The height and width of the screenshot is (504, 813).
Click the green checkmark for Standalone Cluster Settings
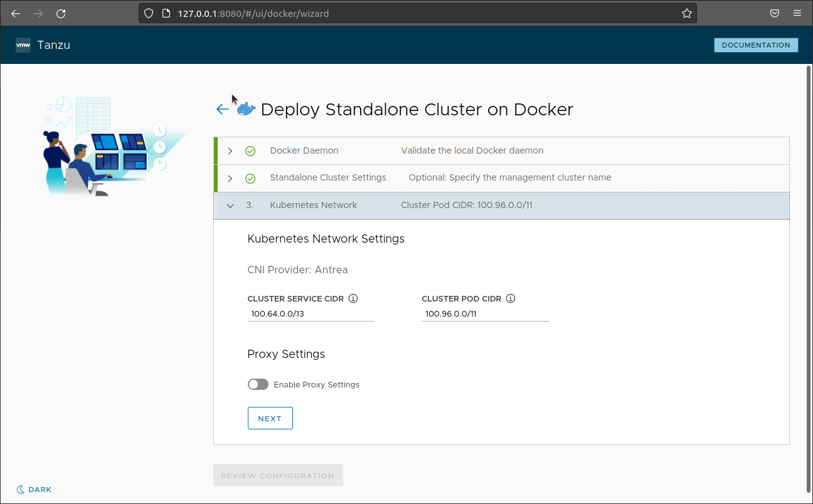pos(250,179)
